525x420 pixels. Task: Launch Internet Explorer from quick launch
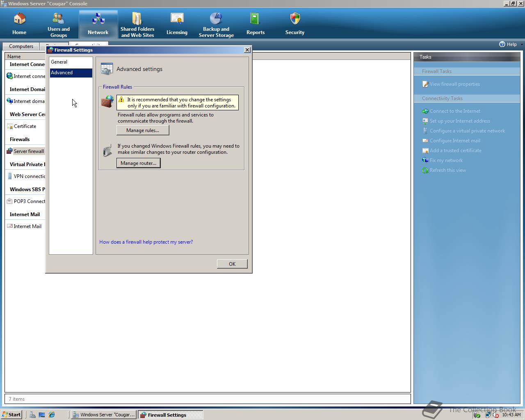pyautogui.click(x=52, y=415)
